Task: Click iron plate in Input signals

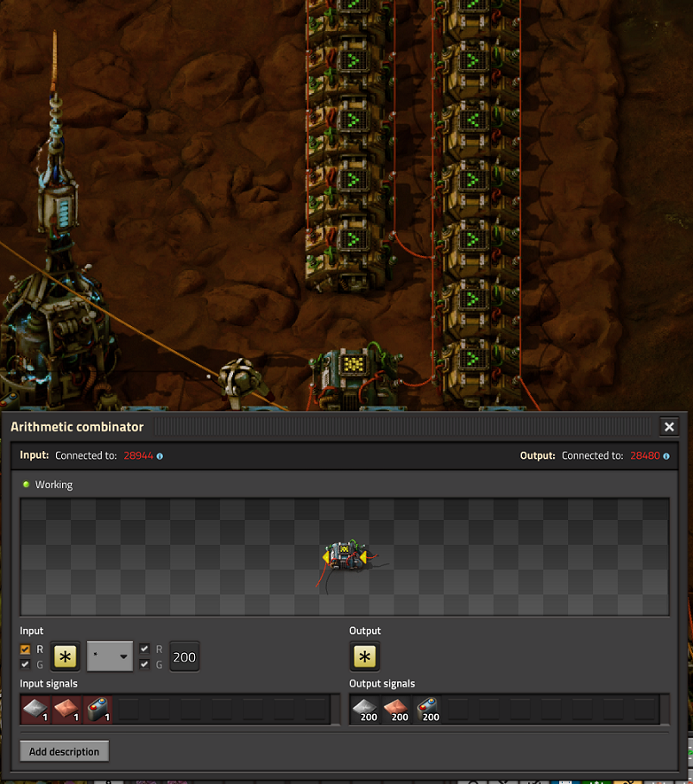Action: coord(35,709)
